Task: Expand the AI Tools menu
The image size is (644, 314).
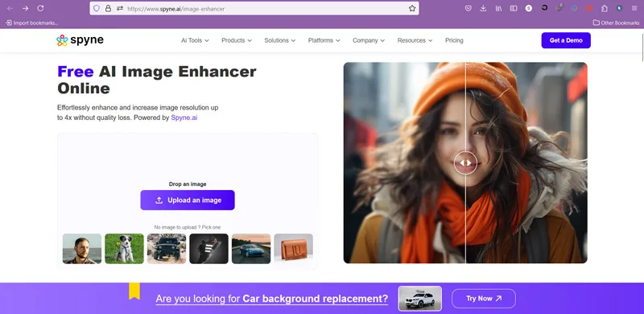Action: pos(195,40)
